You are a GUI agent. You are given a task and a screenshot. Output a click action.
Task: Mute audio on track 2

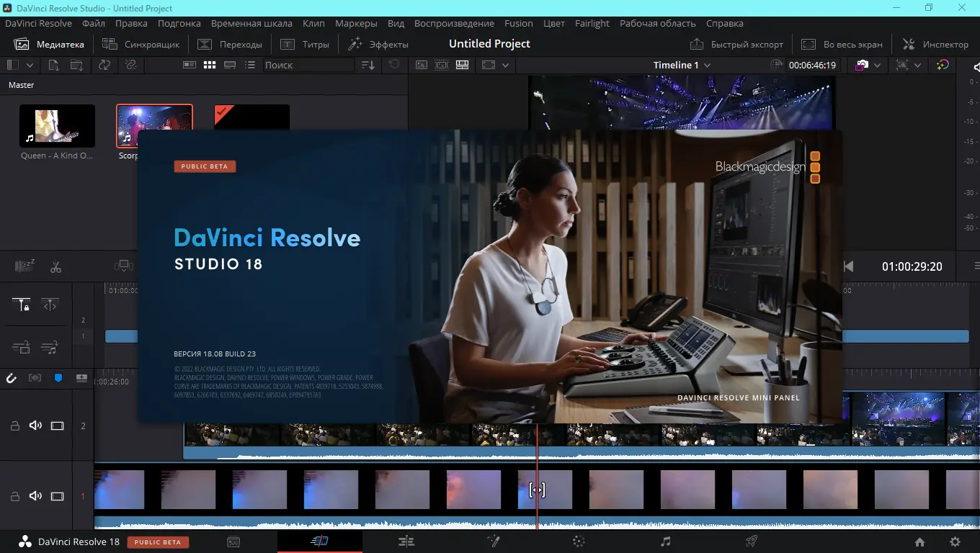pyautogui.click(x=35, y=426)
